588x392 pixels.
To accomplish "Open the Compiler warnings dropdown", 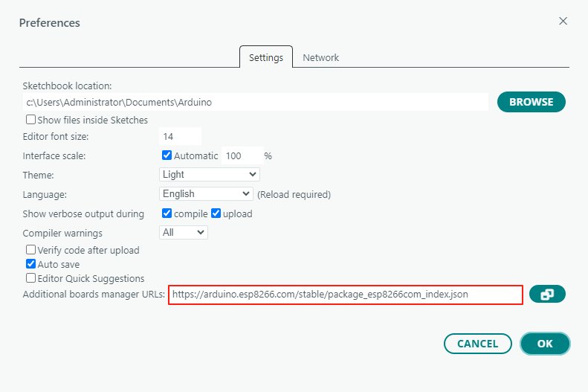I will point(184,232).
